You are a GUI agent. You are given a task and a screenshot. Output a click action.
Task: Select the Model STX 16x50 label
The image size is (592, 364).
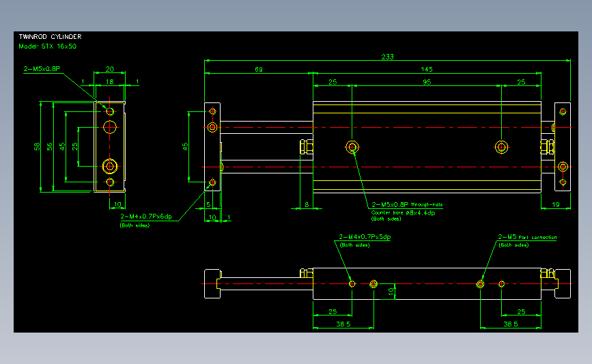point(48,46)
